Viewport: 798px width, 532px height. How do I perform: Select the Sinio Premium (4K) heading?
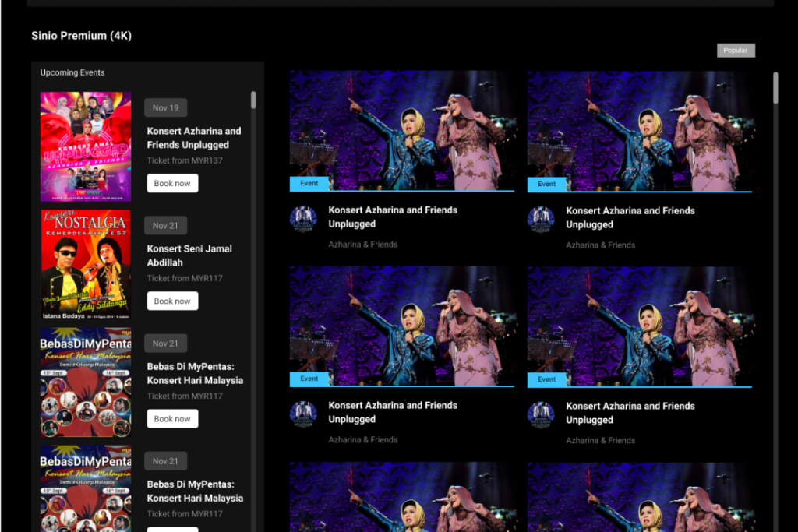pos(81,36)
